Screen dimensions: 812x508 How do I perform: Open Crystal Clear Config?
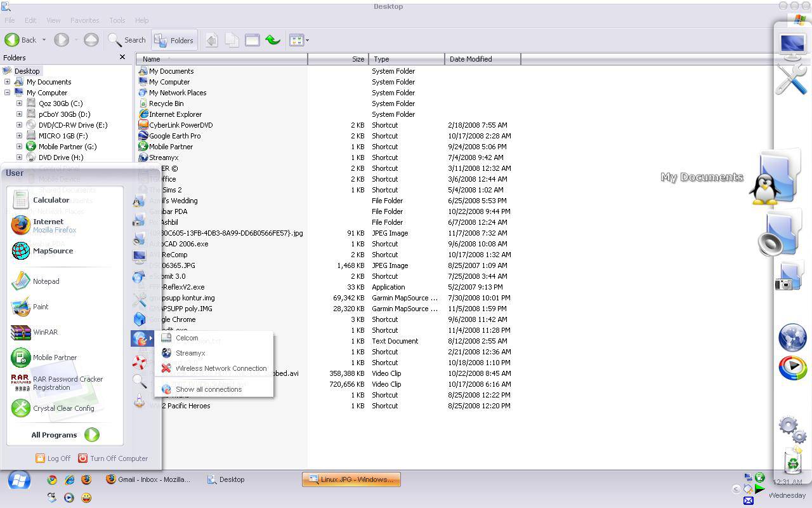[x=53, y=408]
